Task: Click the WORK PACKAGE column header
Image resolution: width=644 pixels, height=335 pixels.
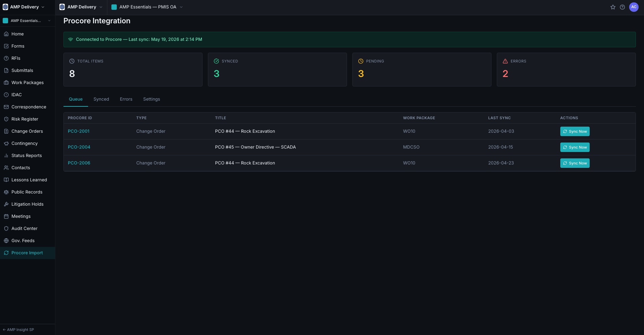Action: (x=419, y=118)
